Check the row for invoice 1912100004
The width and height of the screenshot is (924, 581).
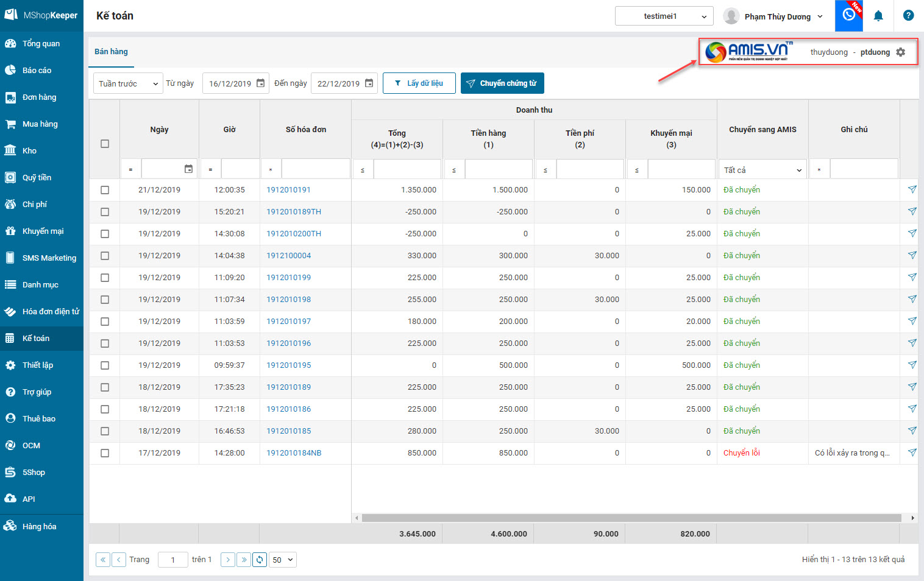(x=105, y=256)
